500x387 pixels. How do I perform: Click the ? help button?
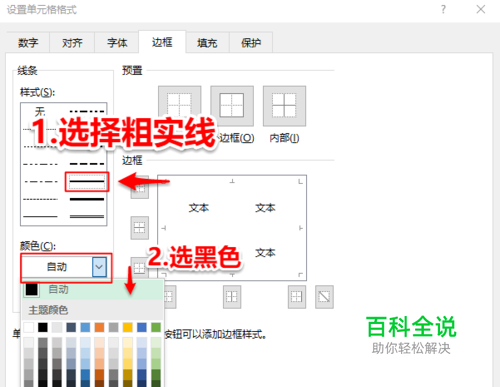point(443,9)
